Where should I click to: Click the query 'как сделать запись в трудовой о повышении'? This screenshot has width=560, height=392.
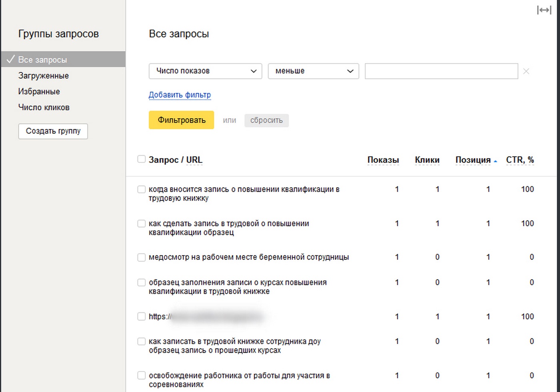click(229, 228)
